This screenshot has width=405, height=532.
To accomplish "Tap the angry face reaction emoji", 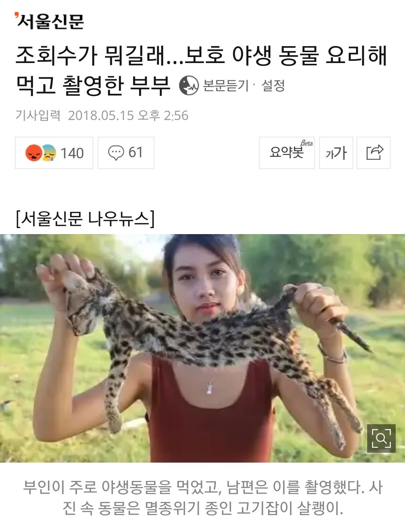I will [34, 153].
